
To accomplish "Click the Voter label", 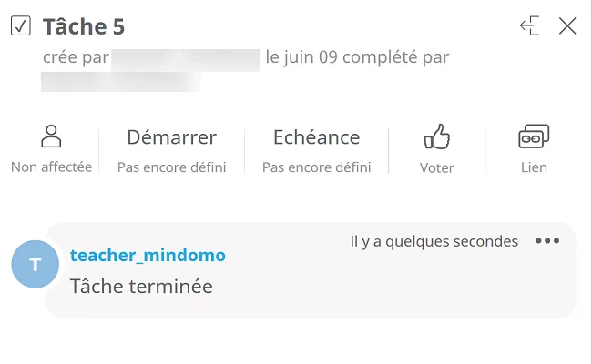I will 437,167.
